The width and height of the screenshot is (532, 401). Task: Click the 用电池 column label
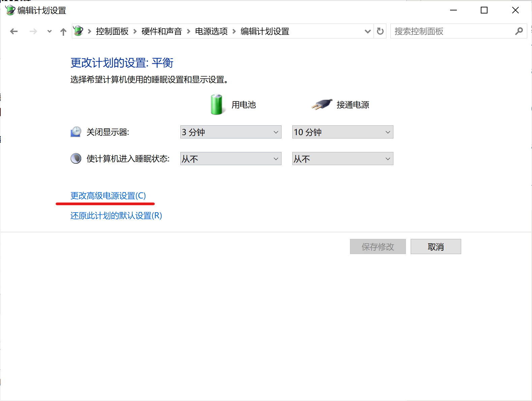click(x=244, y=105)
